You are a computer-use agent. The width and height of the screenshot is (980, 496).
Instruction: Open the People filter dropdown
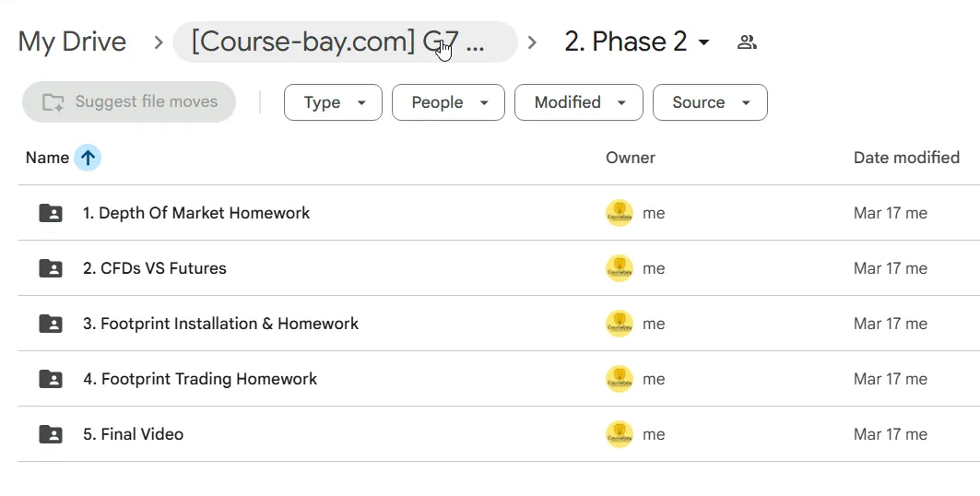click(x=448, y=102)
